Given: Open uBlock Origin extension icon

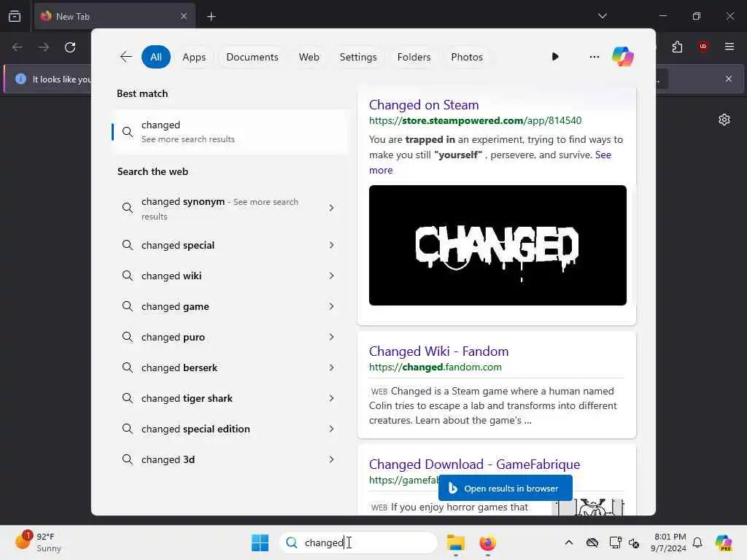Looking at the screenshot, I should click(703, 47).
